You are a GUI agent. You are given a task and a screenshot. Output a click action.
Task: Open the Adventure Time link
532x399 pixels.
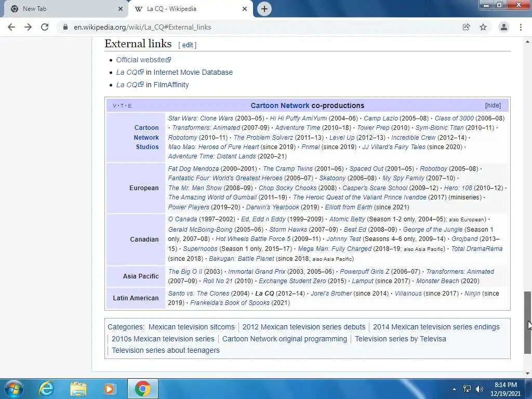pyautogui.click(x=298, y=128)
